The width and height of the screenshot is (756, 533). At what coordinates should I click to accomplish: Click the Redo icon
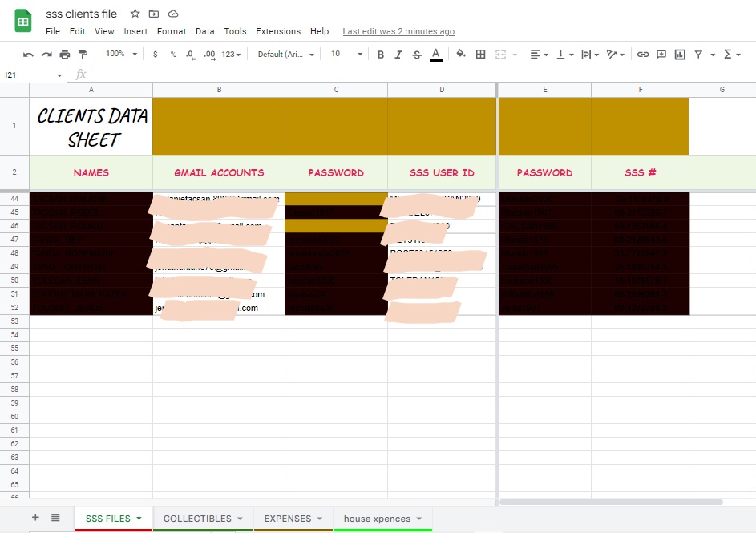tap(46, 55)
